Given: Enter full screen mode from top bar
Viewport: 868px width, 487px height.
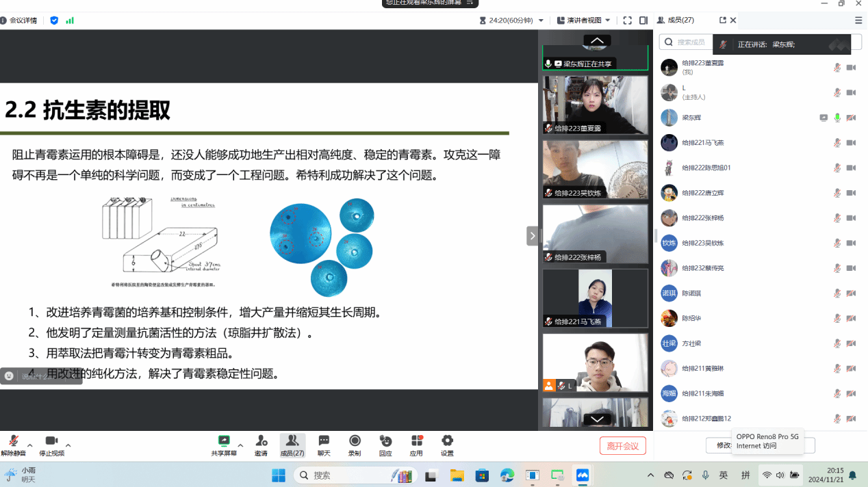Looking at the screenshot, I should coord(627,21).
